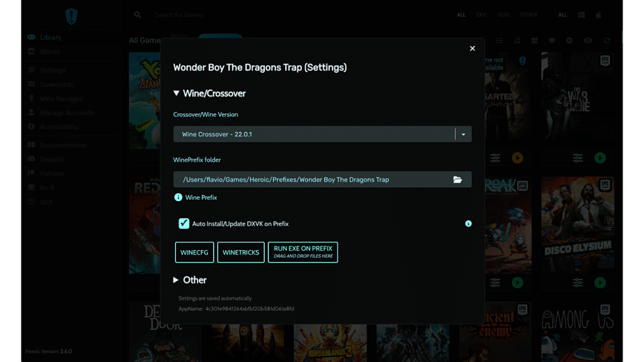The image size is (644, 362).
Task: Click the sort order icon
Action: [517, 40]
